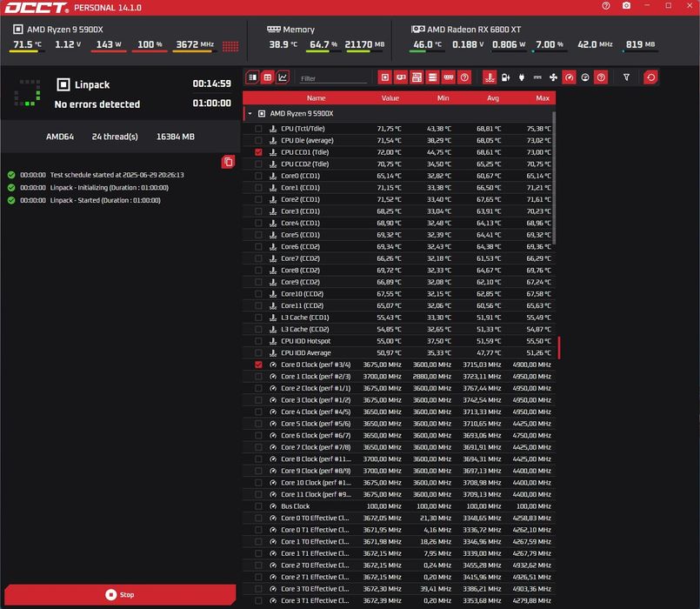This screenshot has width=700, height=609.
Task: Click the Filter text field
Action: [333, 78]
